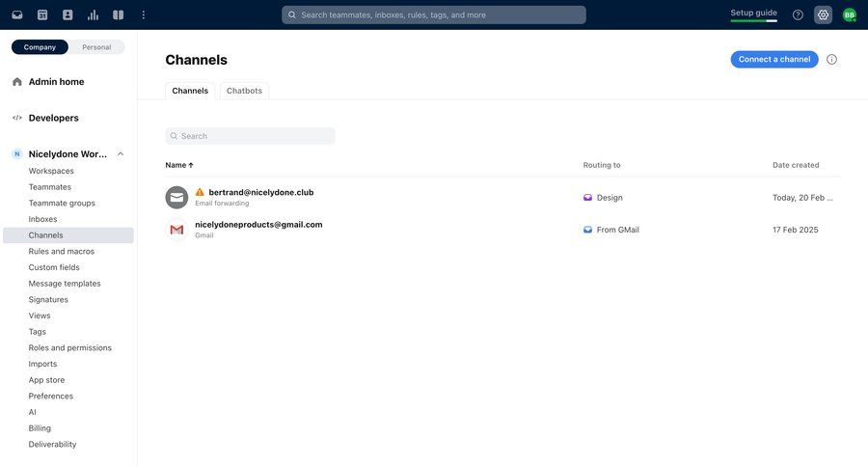868x467 pixels.
Task: Click the Developers code icon
Action: click(17, 118)
